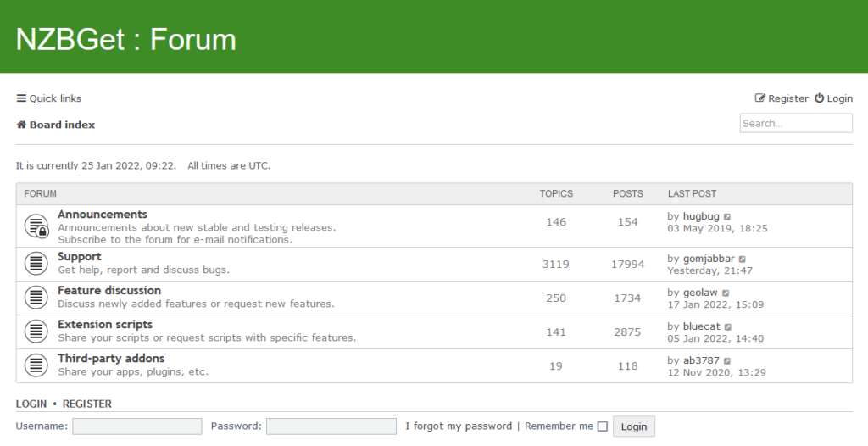View latest post icon next to ab3787
This screenshot has width=868, height=446.
tap(727, 360)
